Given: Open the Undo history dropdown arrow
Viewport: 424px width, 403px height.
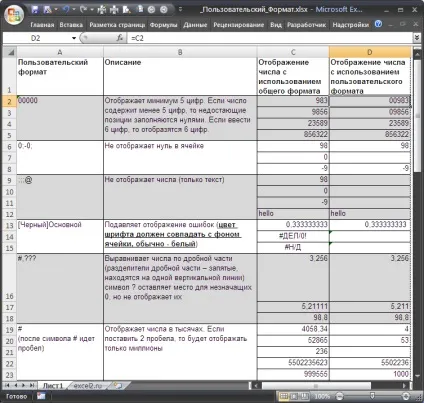Looking at the screenshot, I should point(73,10).
